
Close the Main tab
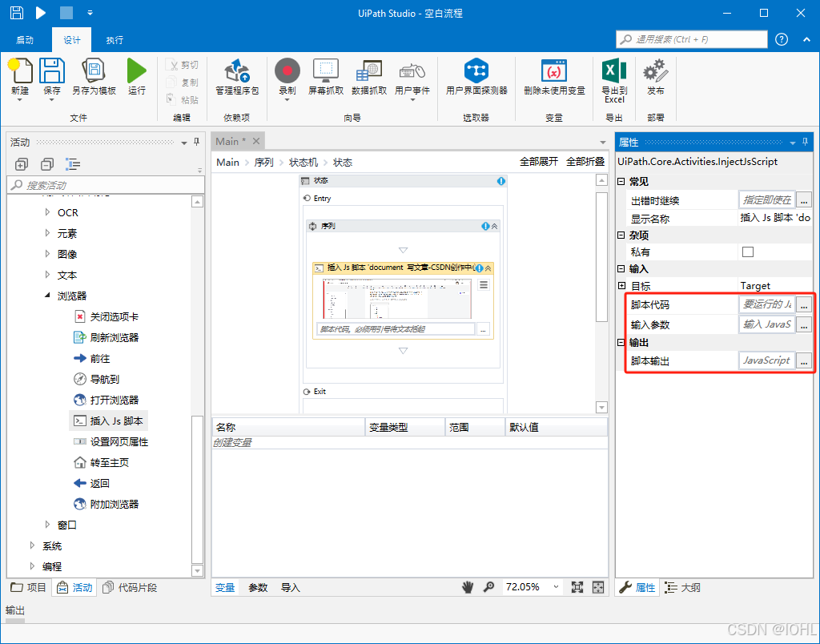click(255, 141)
